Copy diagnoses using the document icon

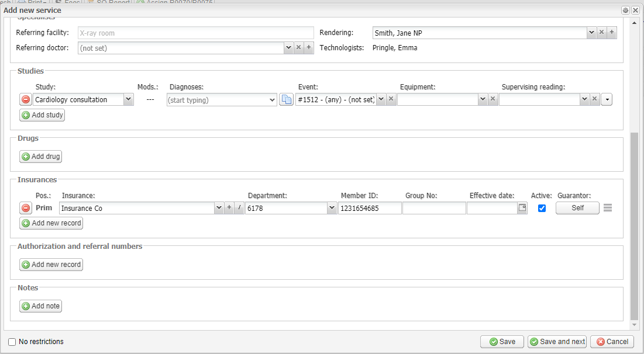click(286, 99)
